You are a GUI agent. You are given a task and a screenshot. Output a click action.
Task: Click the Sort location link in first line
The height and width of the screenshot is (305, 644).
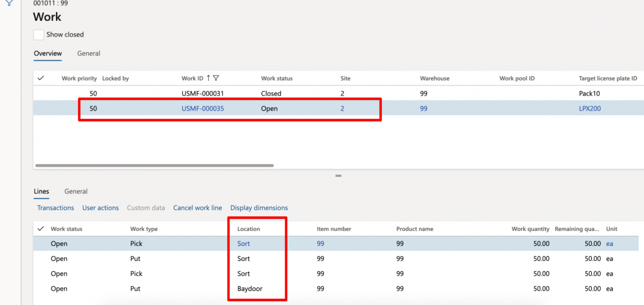point(243,243)
